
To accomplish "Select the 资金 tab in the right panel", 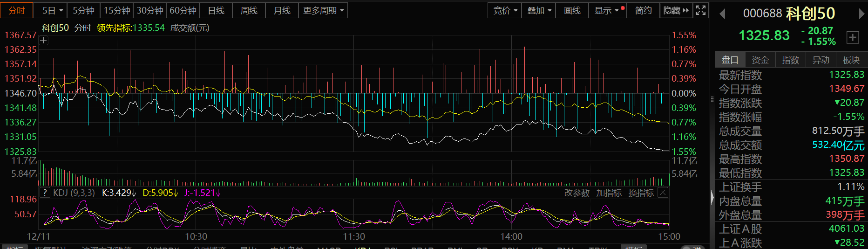I will click(x=760, y=60).
